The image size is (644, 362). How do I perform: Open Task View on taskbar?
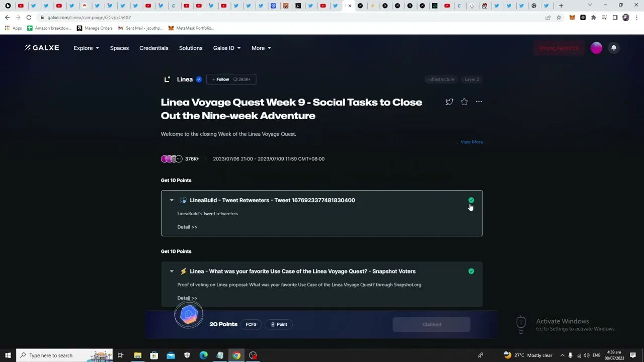[121, 355]
